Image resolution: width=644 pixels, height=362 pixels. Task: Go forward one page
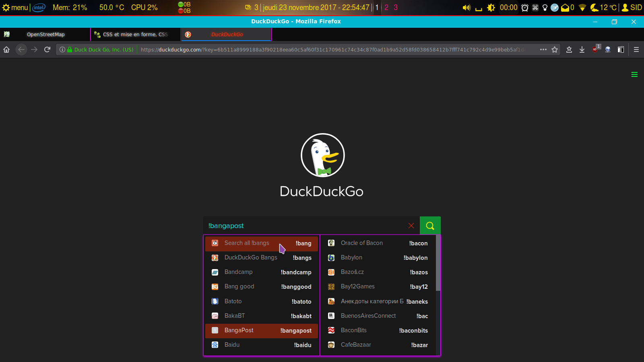point(34,49)
